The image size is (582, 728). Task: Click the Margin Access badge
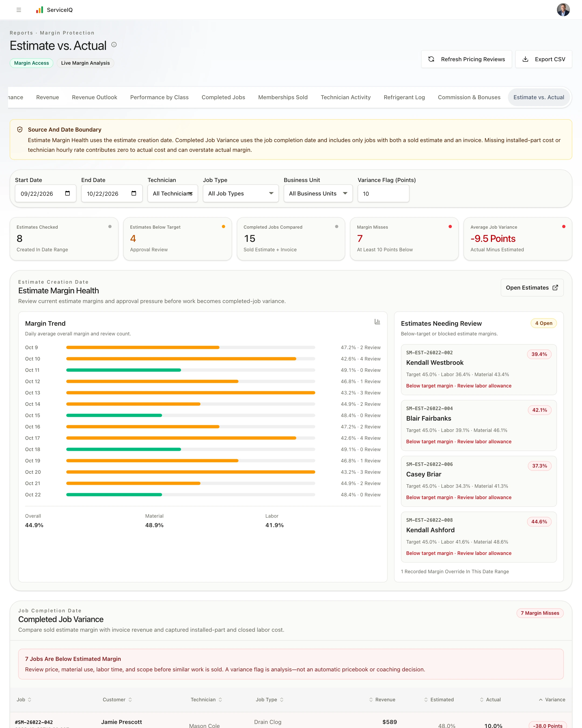pyautogui.click(x=31, y=63)
